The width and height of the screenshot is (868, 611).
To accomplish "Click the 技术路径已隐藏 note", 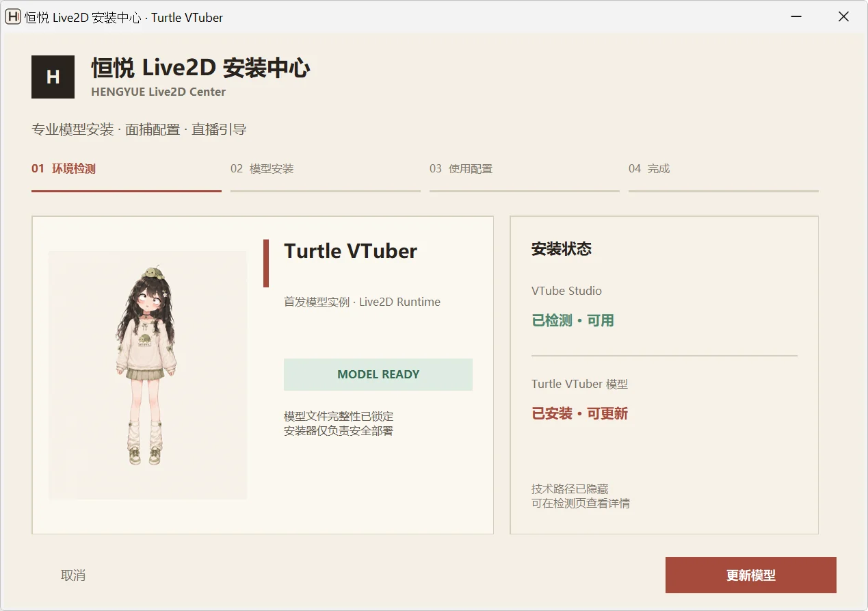I will [x=570, y=489].
